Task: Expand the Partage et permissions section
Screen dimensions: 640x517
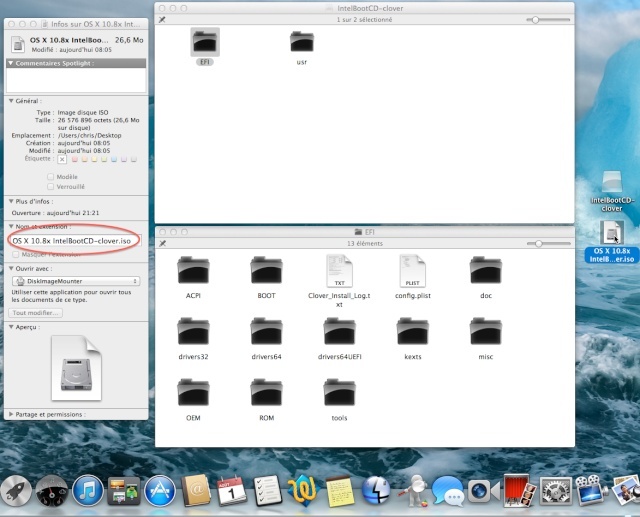Action: [11, 414]
